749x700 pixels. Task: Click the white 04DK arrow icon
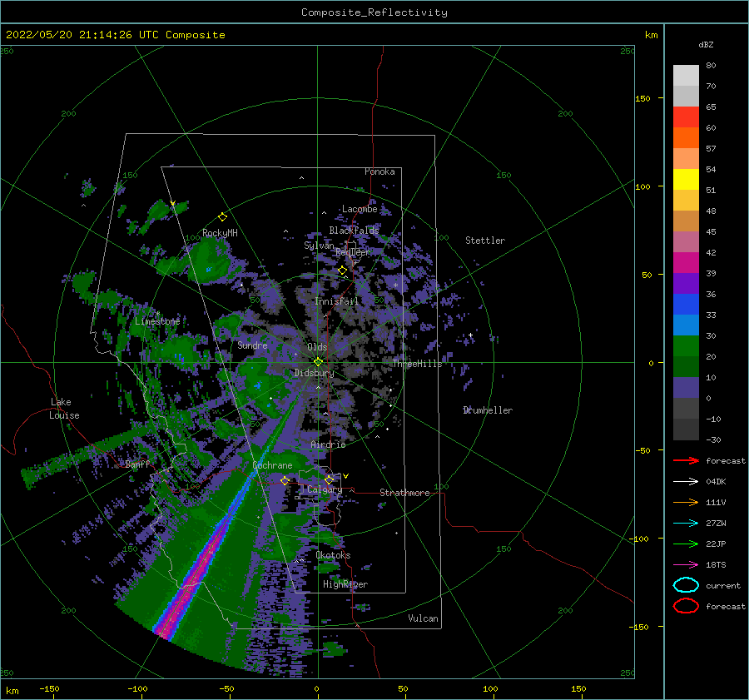[686, 481]
